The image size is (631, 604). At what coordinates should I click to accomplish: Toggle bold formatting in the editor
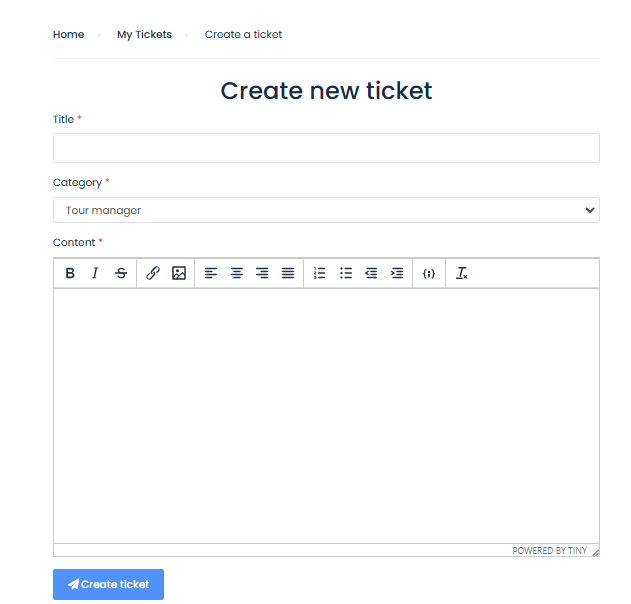coord(70,273)
